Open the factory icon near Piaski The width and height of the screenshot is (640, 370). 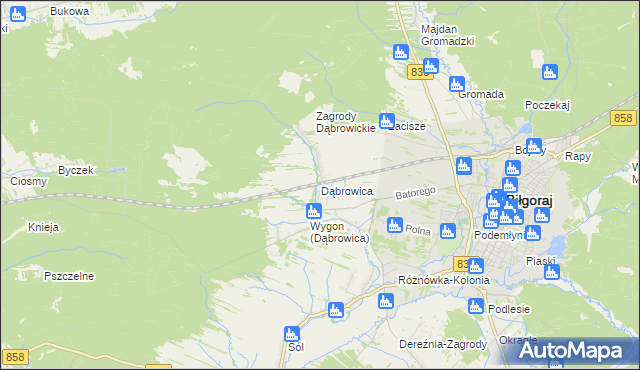[552, 272]
